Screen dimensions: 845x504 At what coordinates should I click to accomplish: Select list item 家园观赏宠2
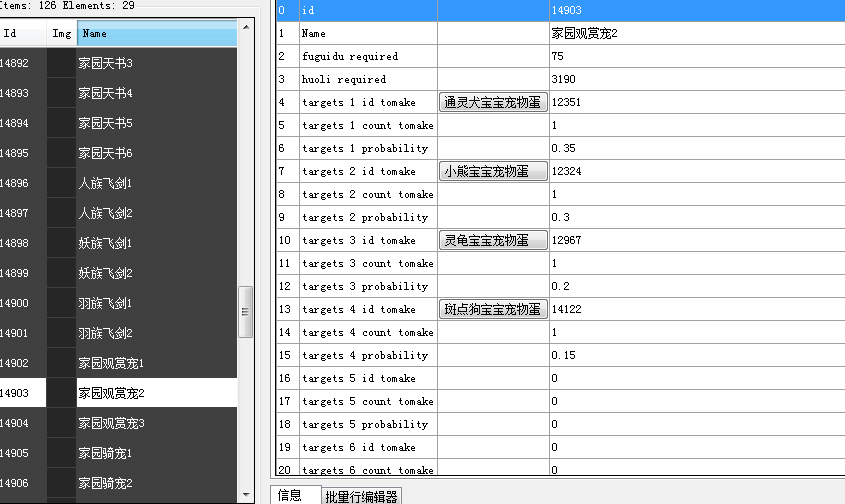tap(157, 393)
